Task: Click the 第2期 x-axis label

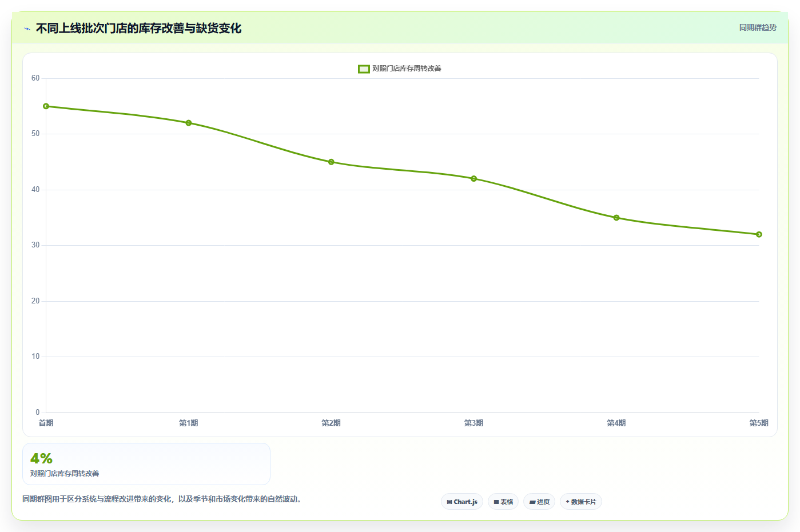Action: click(x=331, y=423)
